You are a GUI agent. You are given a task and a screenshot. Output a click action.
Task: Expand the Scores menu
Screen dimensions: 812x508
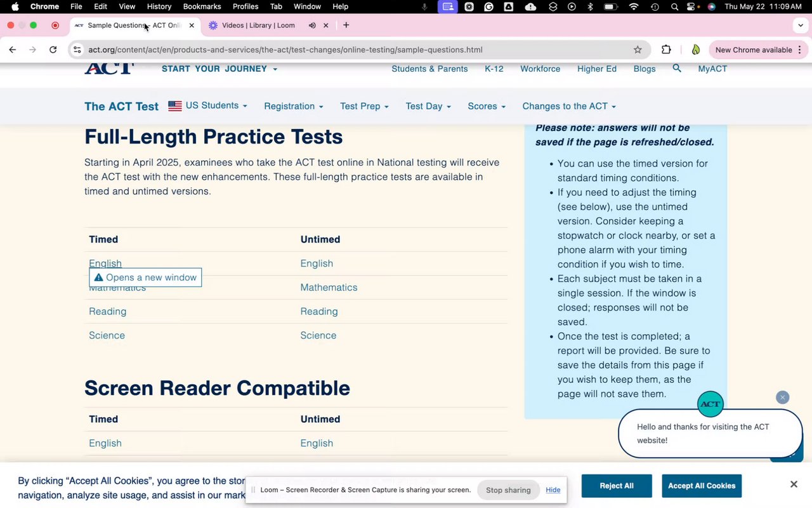487,106
